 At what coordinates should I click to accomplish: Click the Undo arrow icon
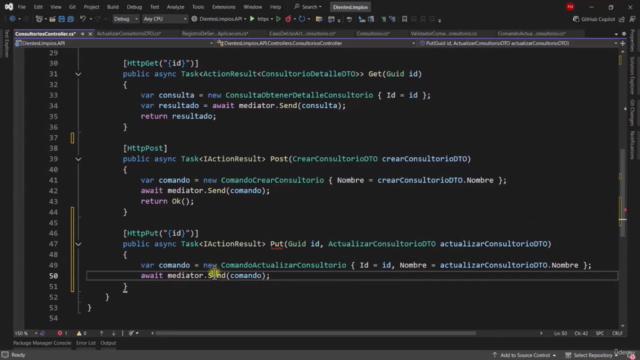[83, 19]
